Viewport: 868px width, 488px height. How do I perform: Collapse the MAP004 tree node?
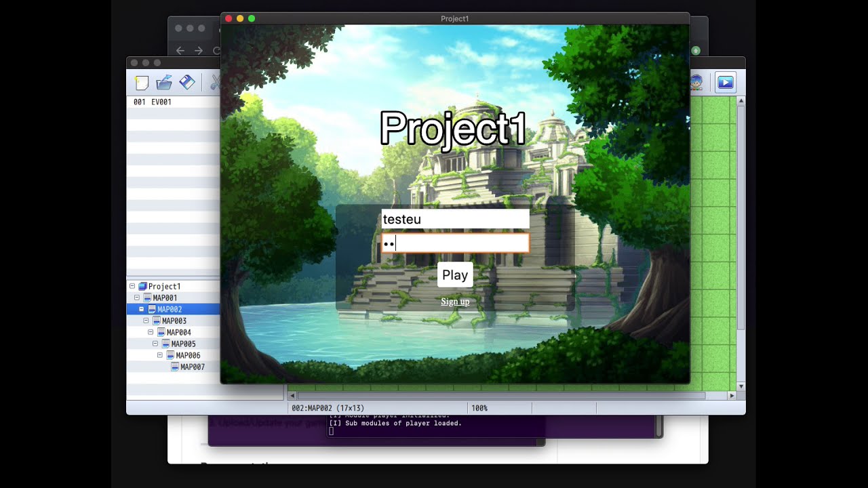pyautogui.click(x=151, y=332)
